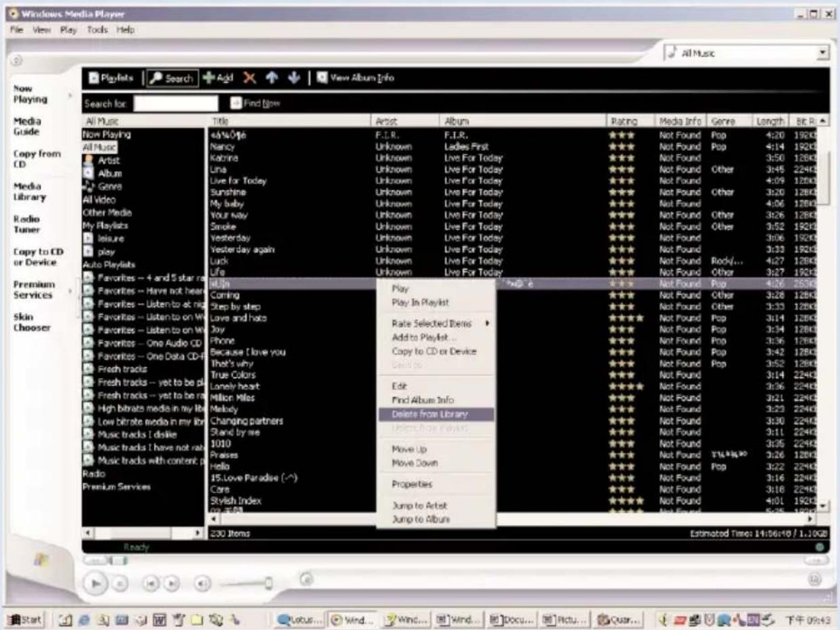Choose Move Up in context menu
This screenshot has height=630, width=840.
click(x=436, y=449)
